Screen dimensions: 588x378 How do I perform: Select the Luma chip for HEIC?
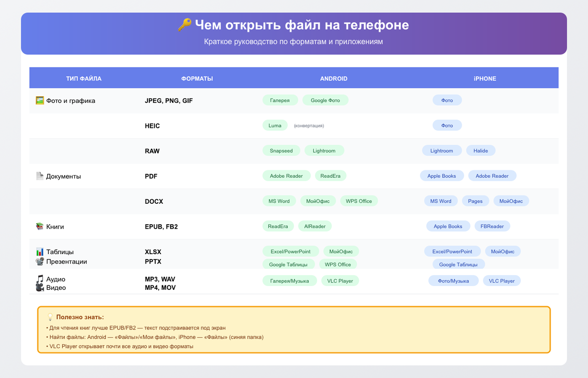(x=275, y=125)
